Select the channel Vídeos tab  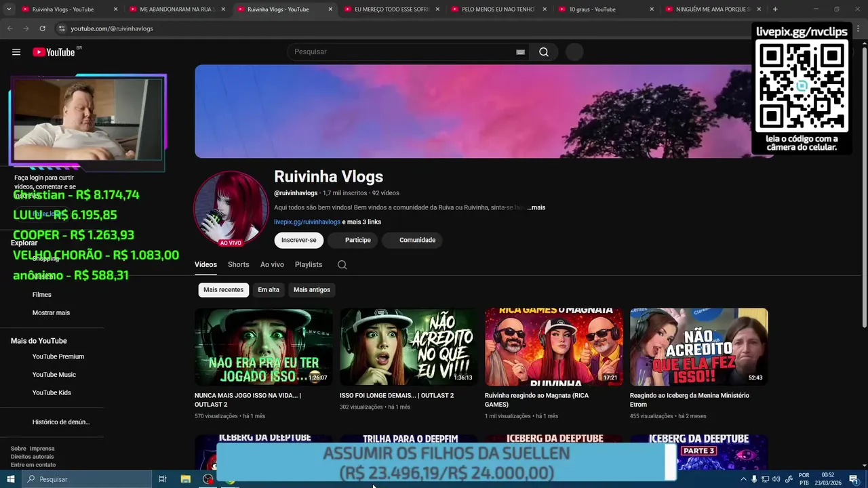pos(205,265)
